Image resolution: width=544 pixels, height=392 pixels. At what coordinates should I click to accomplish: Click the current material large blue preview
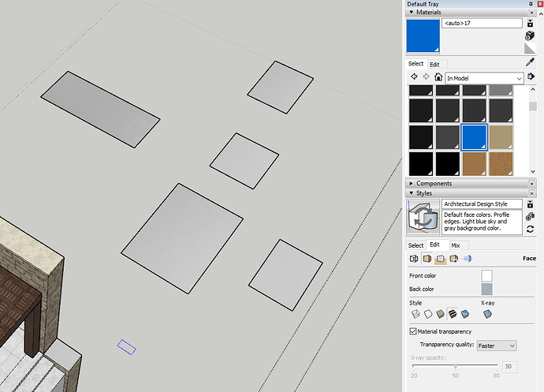(x=423, y=35)
